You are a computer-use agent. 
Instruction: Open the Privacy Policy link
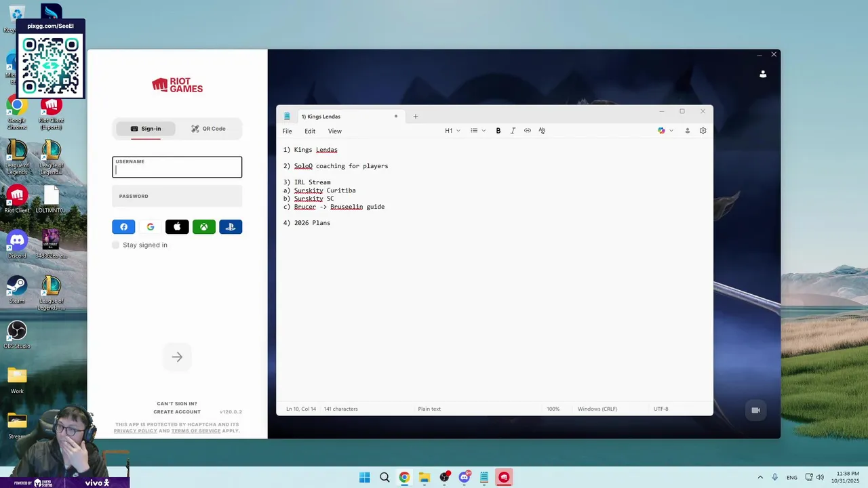pyautogui.click(x=136, y=431)
